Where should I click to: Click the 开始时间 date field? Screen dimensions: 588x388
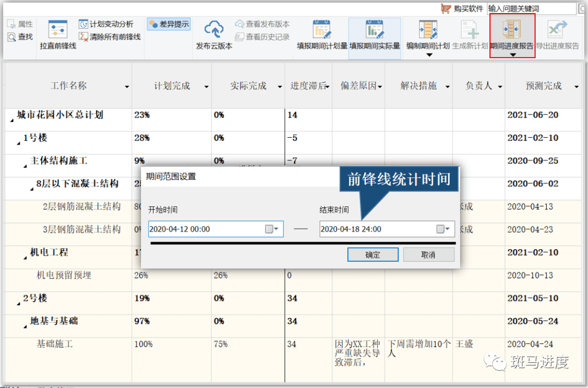pyautogui.click(x=216, y=229)
